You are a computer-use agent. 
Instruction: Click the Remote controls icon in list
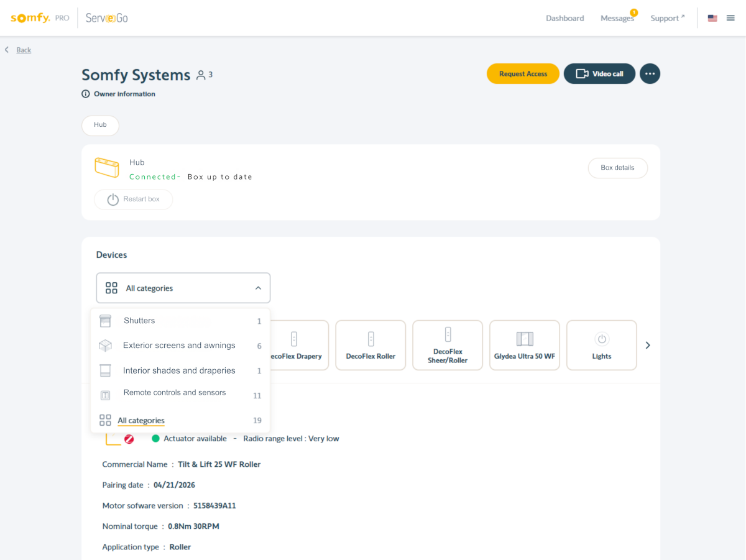point(106,395)
